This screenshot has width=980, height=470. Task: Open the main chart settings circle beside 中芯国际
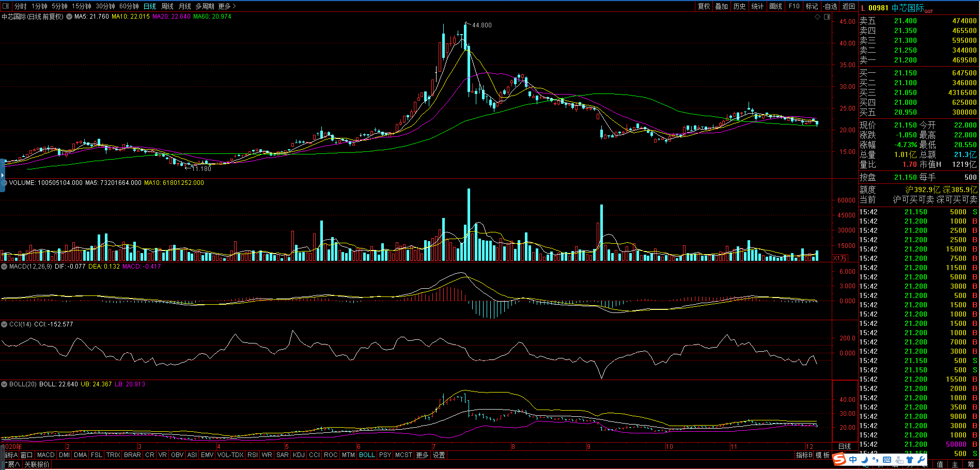69,17
